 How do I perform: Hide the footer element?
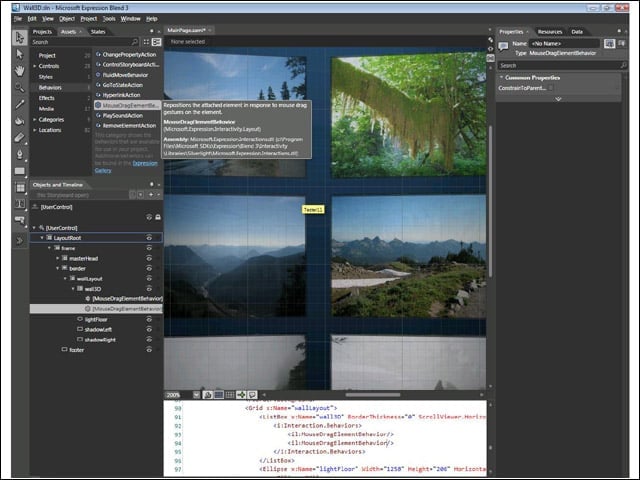149,349
